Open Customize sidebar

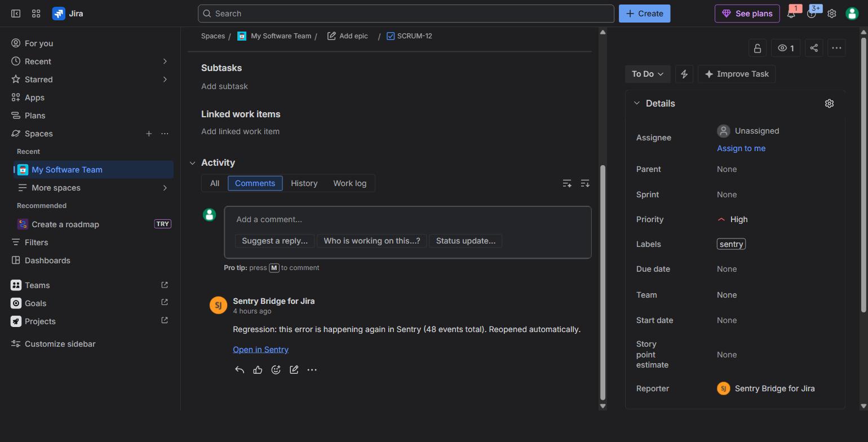point(92,344)
